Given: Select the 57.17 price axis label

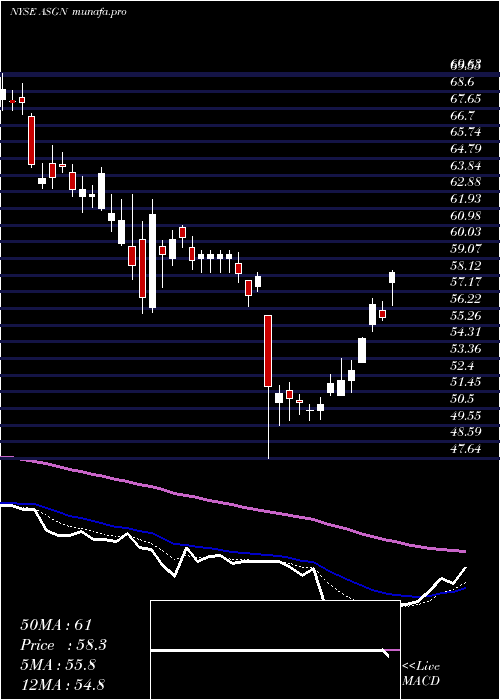Looking at the screenshot, I should 465,282.
